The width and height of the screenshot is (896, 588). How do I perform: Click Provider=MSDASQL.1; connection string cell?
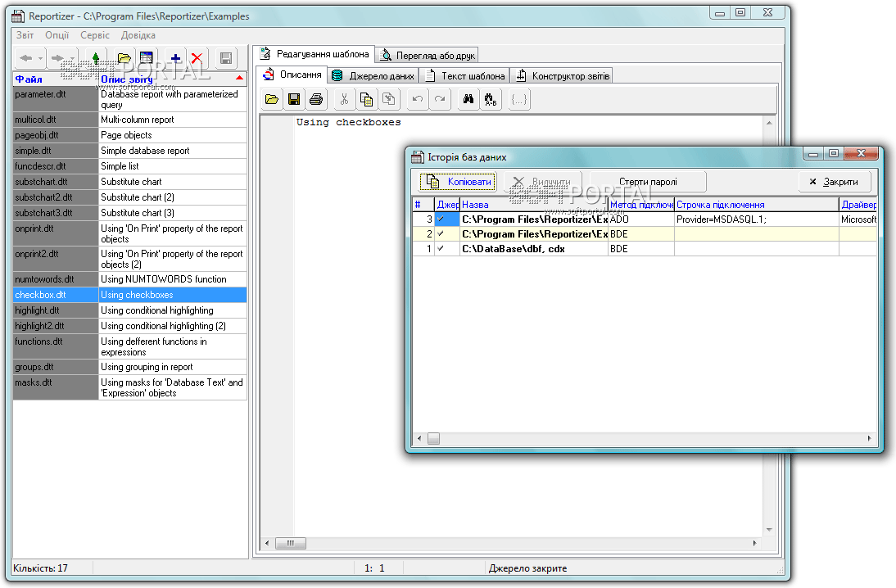757,219
